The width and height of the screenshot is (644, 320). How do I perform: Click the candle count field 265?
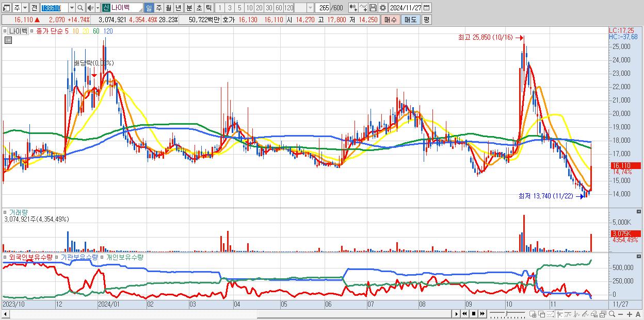click(x=323, y=8)
